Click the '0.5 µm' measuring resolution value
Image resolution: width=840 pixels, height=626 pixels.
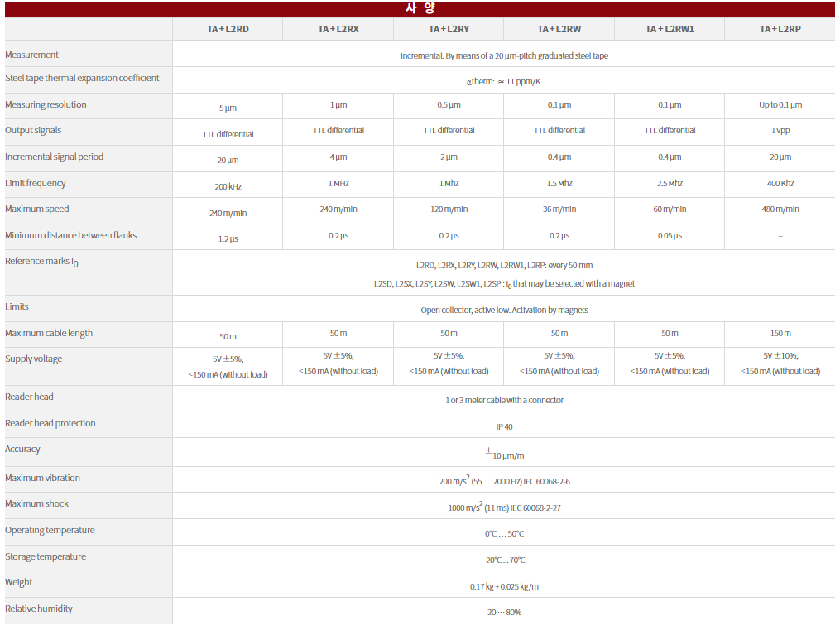coord(449,104)
